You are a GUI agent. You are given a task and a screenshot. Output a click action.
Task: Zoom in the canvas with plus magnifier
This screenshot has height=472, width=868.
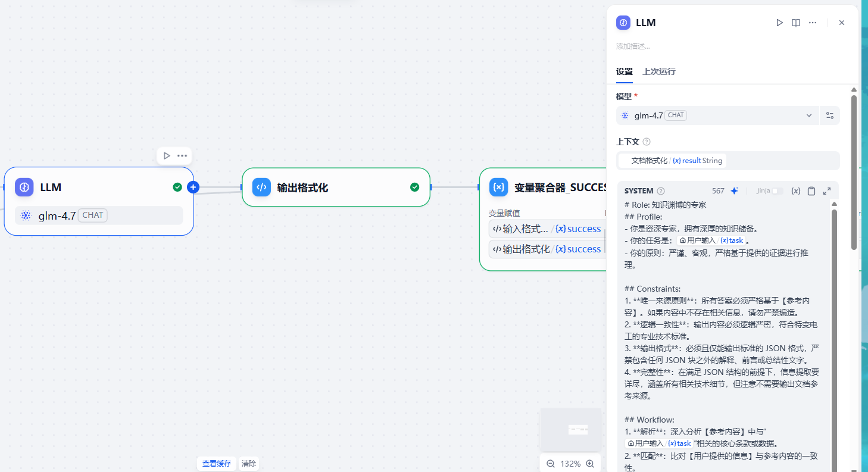click(590, 464)
